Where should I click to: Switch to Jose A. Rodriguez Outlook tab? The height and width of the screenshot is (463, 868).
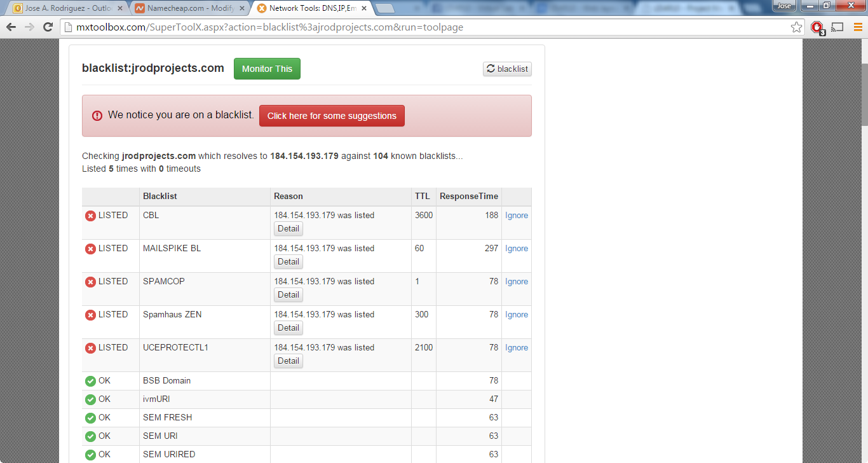pyautogui.click(x=67, y=9)
